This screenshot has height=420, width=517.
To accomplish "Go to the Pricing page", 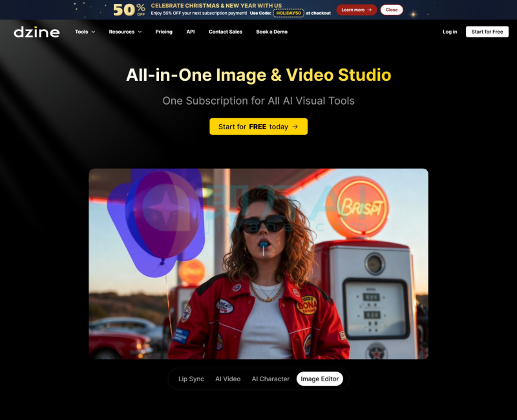I will (x=164, y=32).
